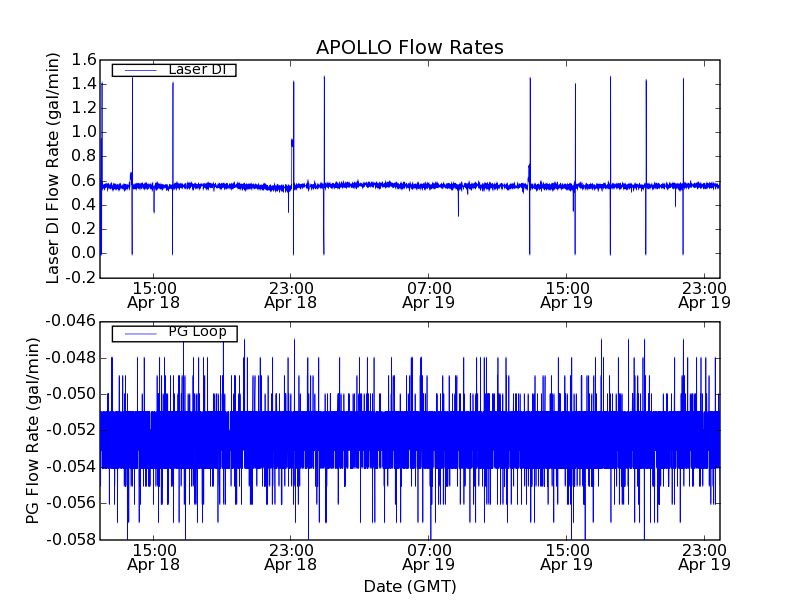The image size is (800, 600).
Task: Click the PG Flow Rate y-axis label
Action: pyautogui.click(x=34, y=430)
